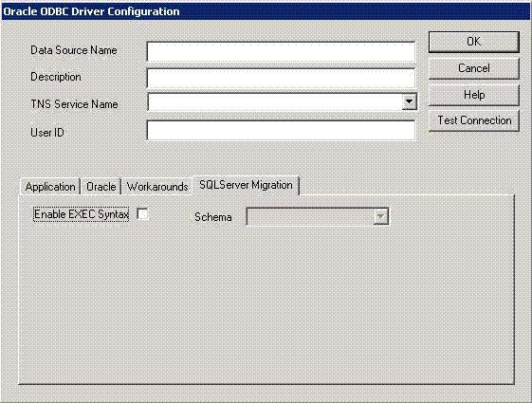The width and height of the screenshot is (532, 403).
Task: Confirm settings with the OK button
Action: [474, 42]
